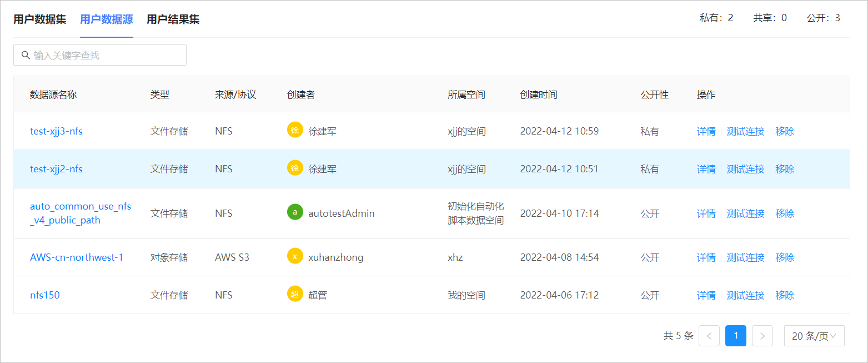Open the nfs150 data source
The image size is (868, 363).
pyautogui.click(x=45, y=295)
